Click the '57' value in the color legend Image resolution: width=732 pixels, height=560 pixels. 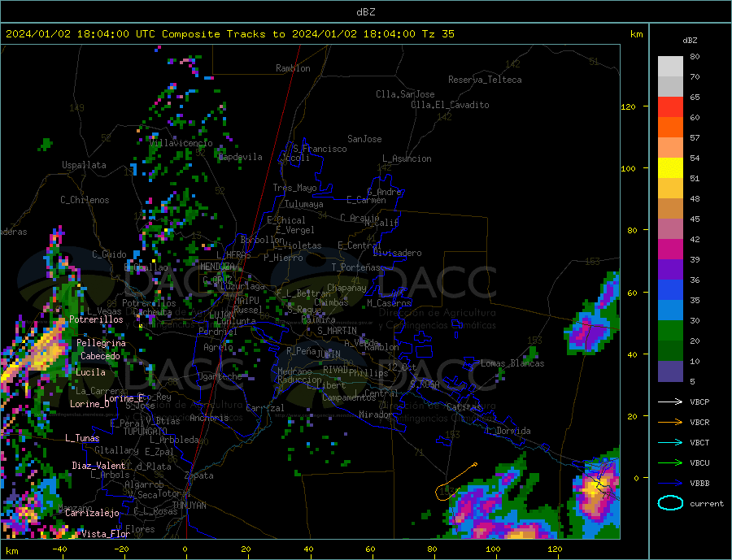coord(695,137)
